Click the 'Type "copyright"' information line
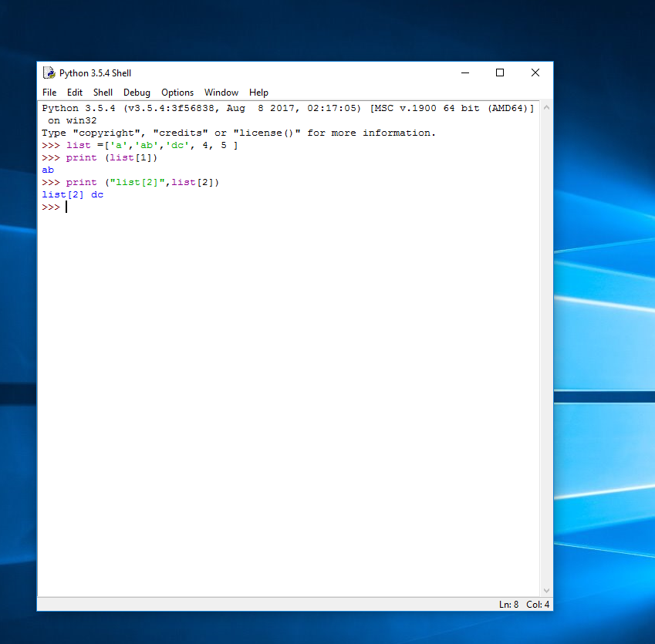Image resolution: width=655 pixels, height=644 pixels. click(x=238, y=133)
